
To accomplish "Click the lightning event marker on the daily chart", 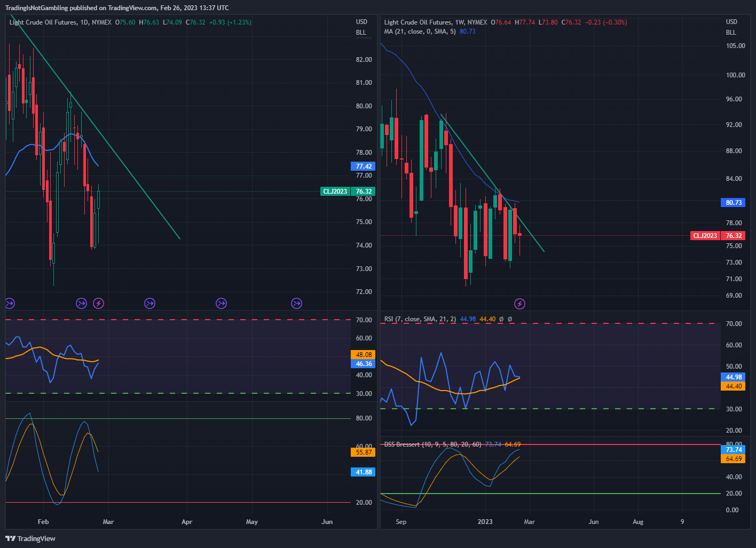I will (x=98, y=304).
